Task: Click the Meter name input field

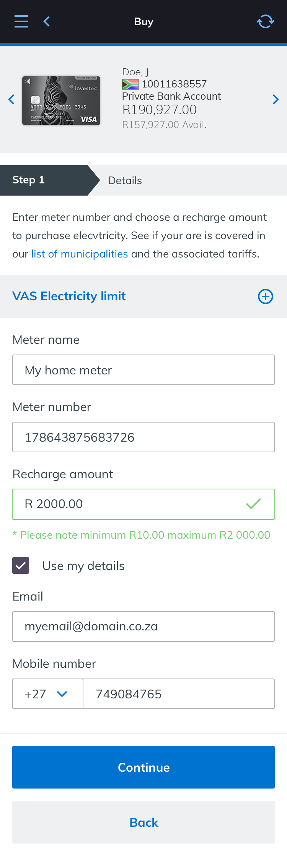Action: point(143,370)
